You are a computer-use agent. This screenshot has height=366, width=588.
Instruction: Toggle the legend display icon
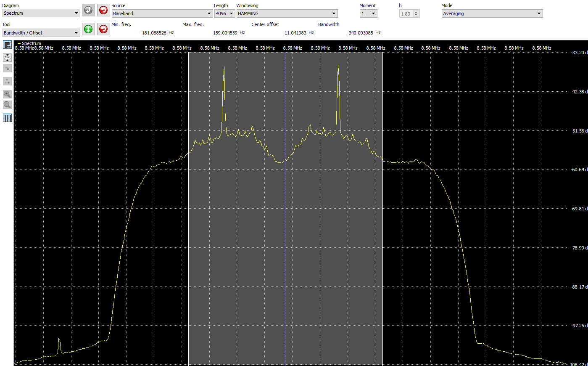tap(7, 45)
